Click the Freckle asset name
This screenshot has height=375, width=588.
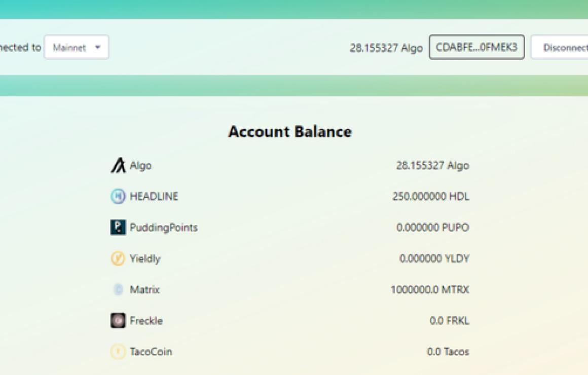click(x=146, y=321)
